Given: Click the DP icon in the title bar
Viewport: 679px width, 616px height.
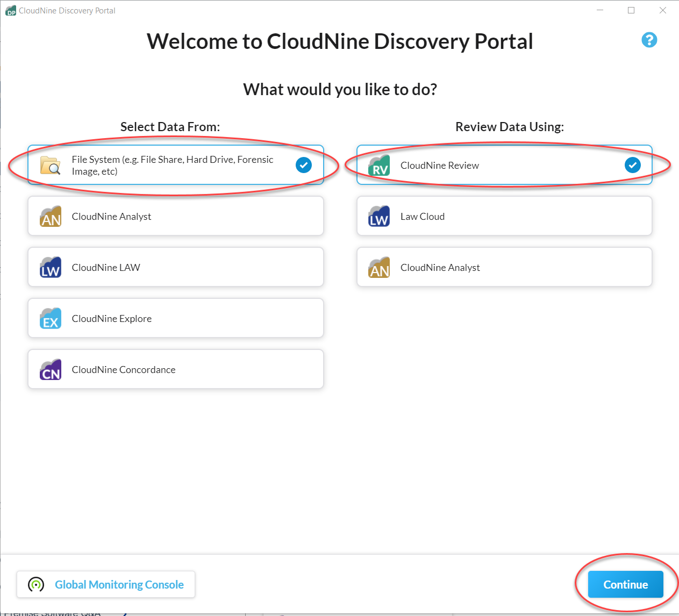Looking at the screenshot, I should [10, 10].
